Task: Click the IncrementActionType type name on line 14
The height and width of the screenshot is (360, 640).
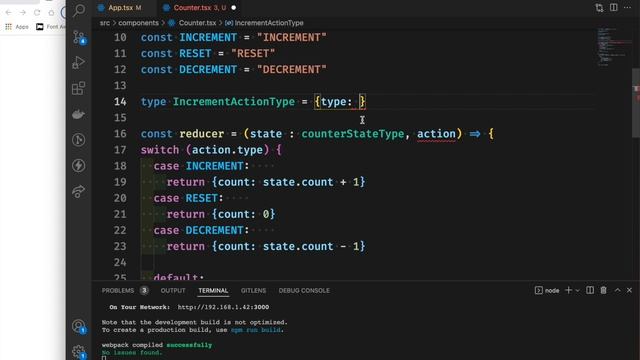Action: click(233, 102)
